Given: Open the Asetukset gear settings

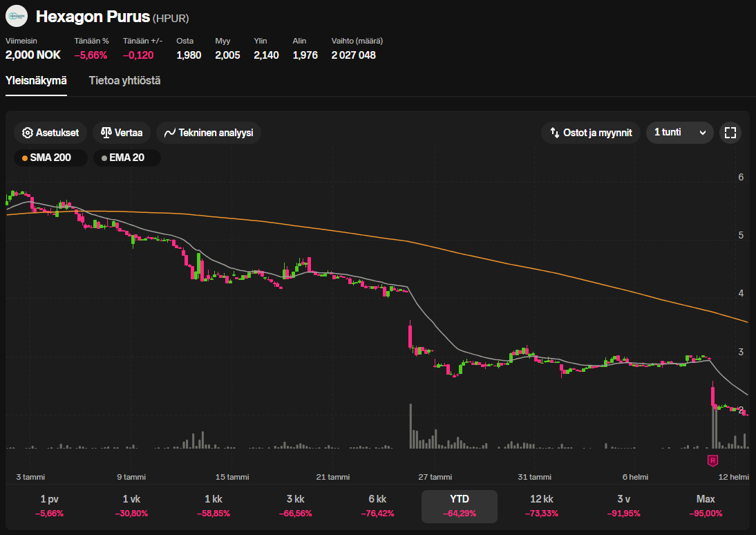Looking at the screenshot, I should (x=50, y=133).
